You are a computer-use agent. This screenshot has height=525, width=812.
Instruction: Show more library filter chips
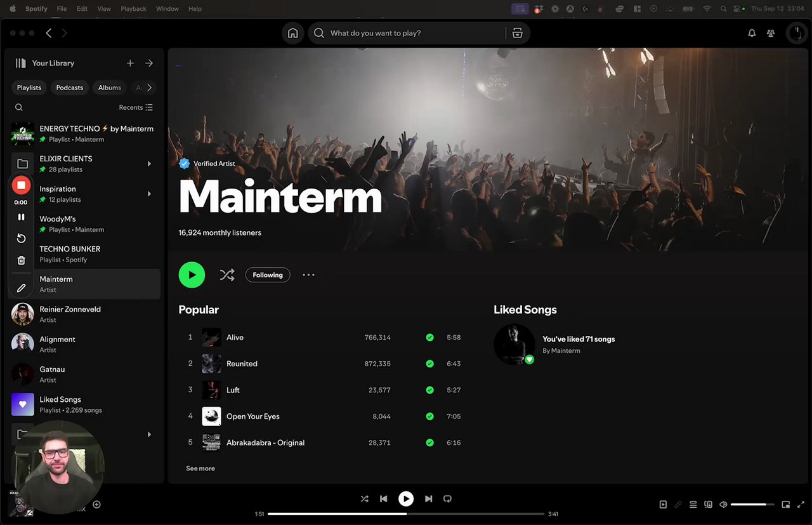click(x=149, y=88)
